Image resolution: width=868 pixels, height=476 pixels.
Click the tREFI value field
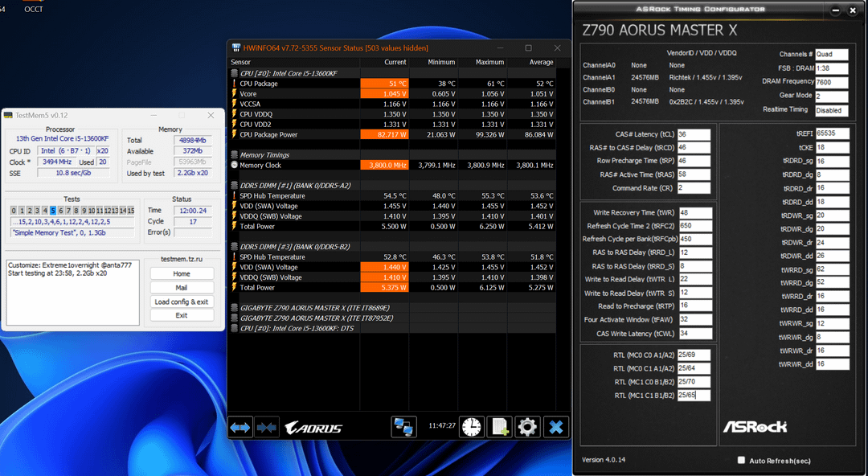(x=832, y=133)
